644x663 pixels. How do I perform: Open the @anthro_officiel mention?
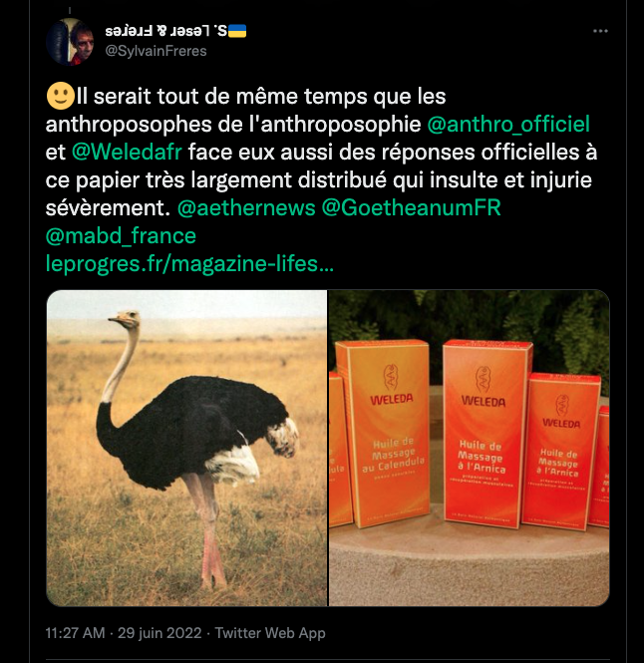508,125
